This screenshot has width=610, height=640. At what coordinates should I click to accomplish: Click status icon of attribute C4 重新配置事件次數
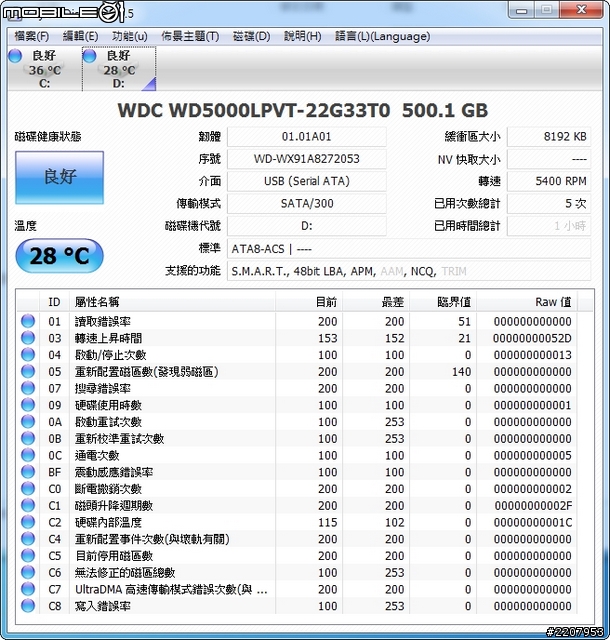[28, 539]
